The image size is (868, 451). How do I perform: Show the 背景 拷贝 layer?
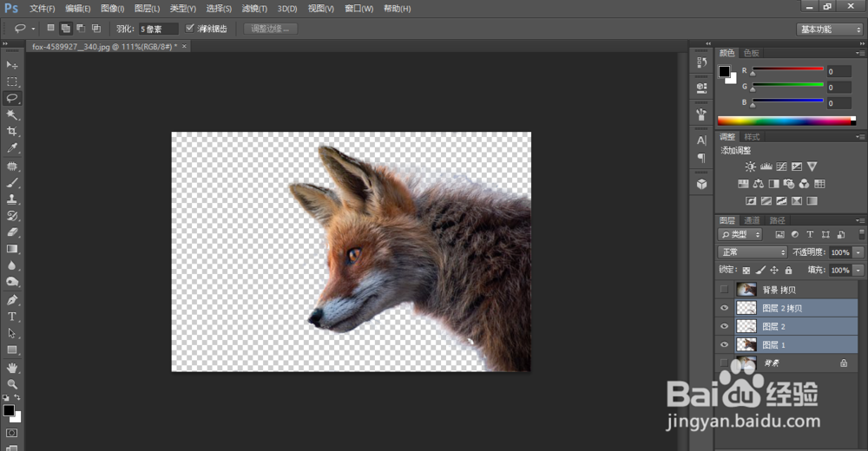[725, 290]
